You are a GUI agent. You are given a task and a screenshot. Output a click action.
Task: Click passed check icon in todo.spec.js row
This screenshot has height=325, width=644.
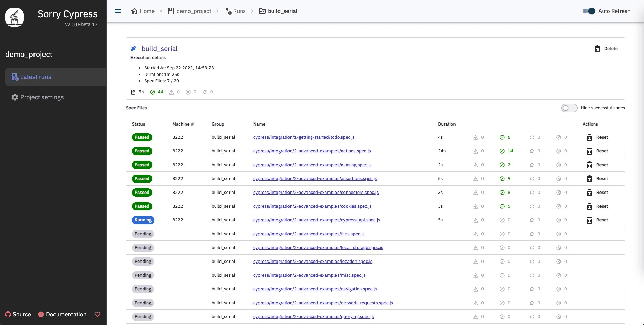[x=502, y=137]
